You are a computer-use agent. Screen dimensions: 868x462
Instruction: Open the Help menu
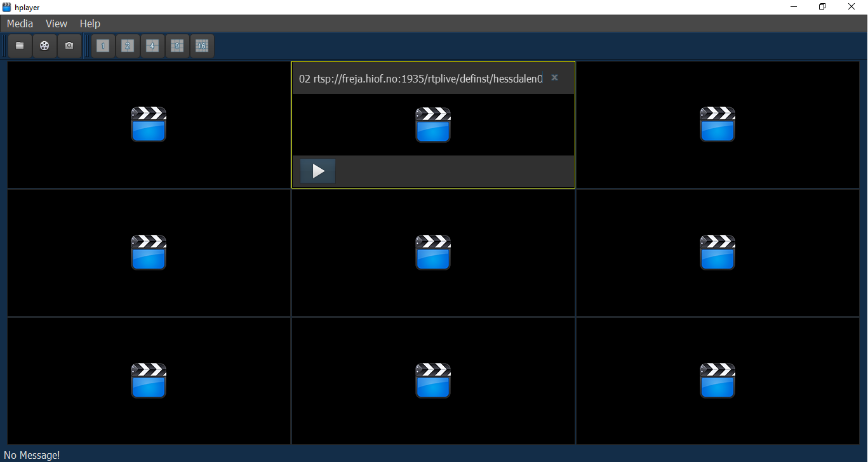click(90, 23)
